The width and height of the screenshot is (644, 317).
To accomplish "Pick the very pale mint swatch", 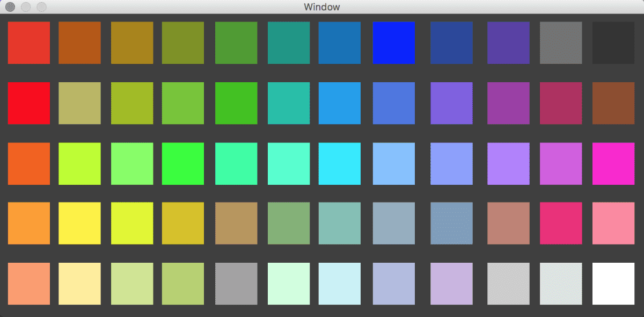I will 289,284.
